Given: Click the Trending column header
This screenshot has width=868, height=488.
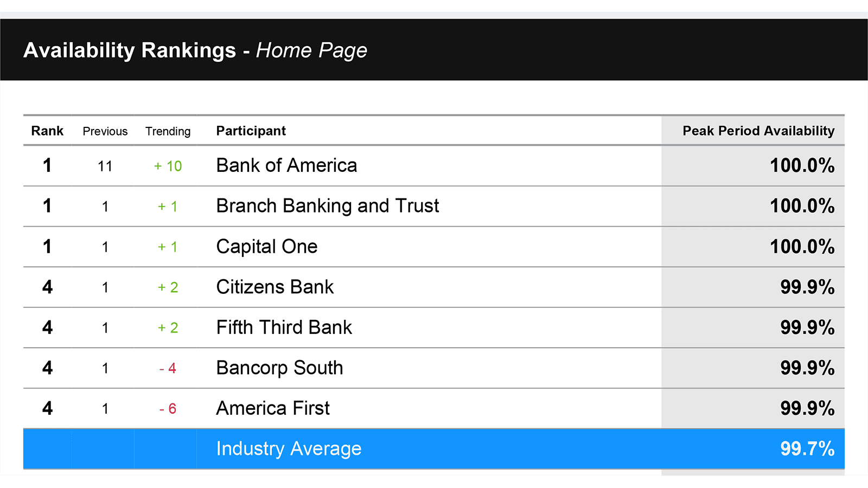Looking at the screenshot, I should [168, 131].
